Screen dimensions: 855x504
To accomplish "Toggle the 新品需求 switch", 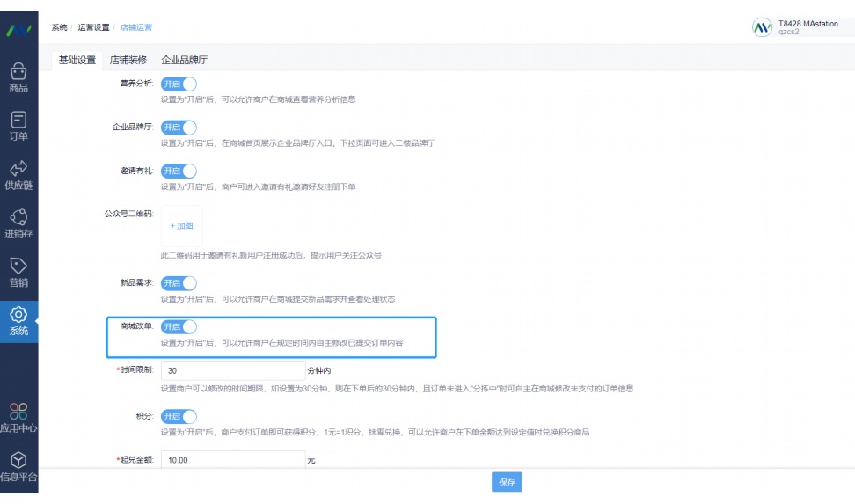I will (x=179, y=283).
